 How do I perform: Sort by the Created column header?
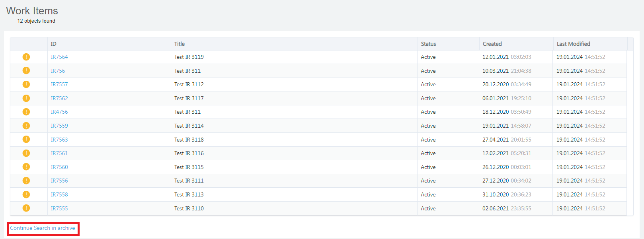pyautogui.click(x=492, y=44)
